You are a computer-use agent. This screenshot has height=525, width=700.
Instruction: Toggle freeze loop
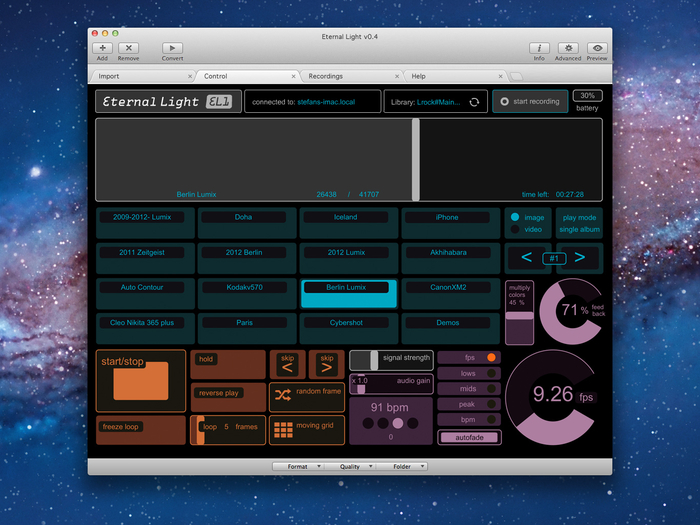(x=141, y=430)
